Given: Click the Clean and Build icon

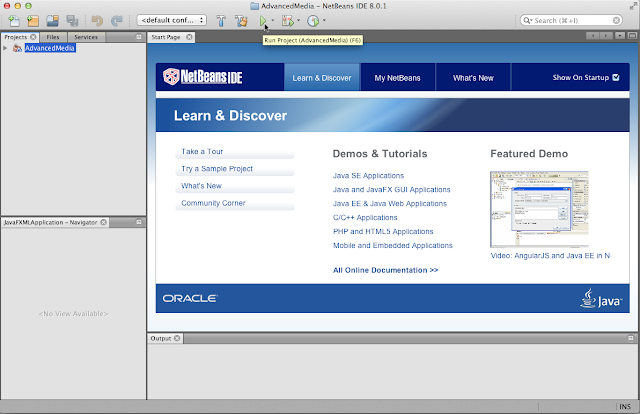Looking at the screenshot, I should pos(241,20).
